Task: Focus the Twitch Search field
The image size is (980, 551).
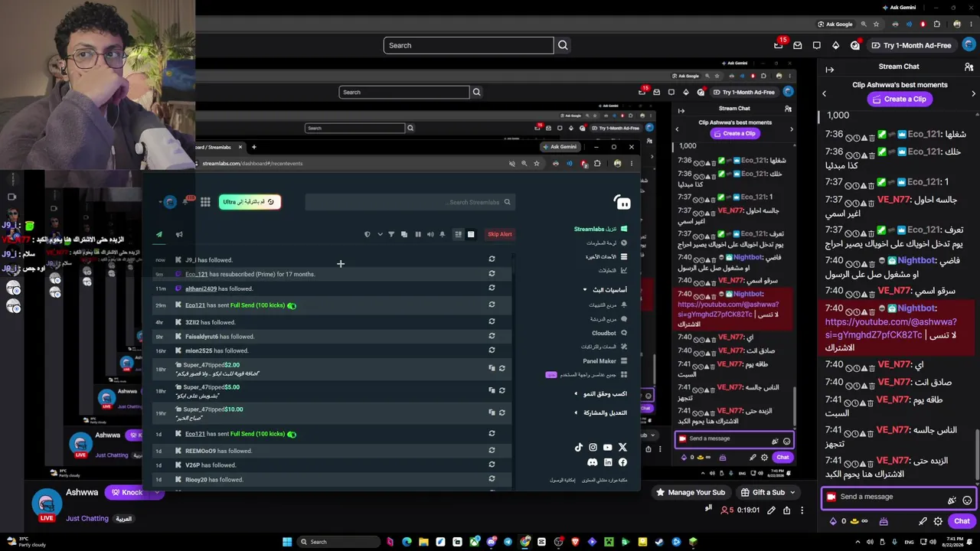Action: (x=468, y=45)
